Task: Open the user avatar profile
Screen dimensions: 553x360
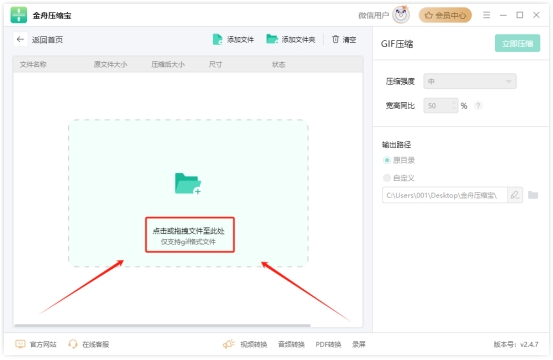Action: point(401,15)
